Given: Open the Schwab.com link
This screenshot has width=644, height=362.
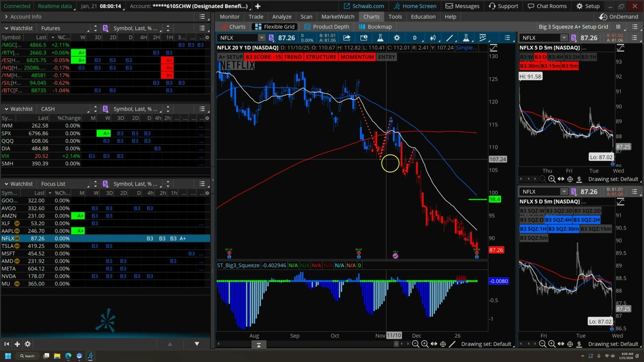Looking at the screenshot, I should pos(363,6).
